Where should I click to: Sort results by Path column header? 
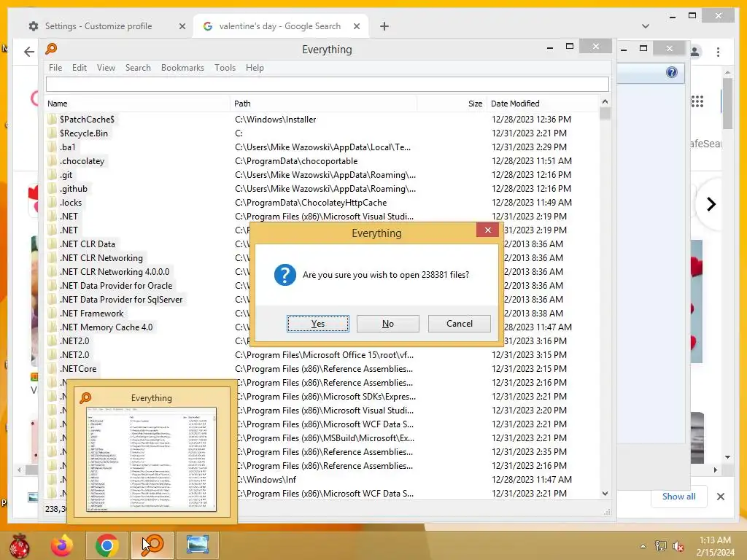pos(323,104)
